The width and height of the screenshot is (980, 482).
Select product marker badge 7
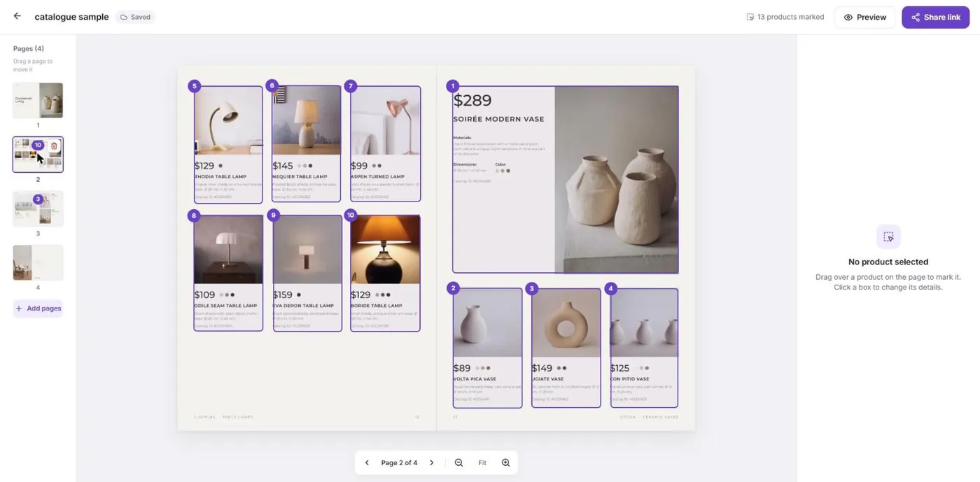pyautogui.click(x=350, y=86)
